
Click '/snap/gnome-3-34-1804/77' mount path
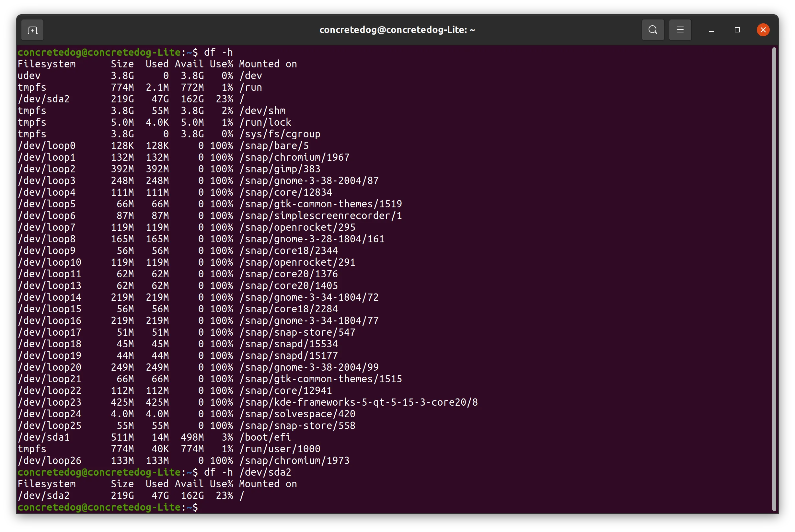(x=309, y=321)
